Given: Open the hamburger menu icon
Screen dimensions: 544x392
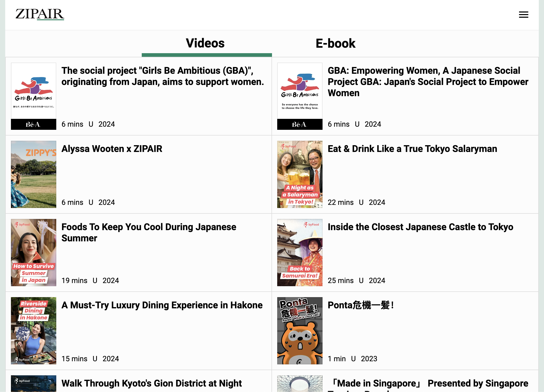Looking at the screenshot, I should (523, 15).
